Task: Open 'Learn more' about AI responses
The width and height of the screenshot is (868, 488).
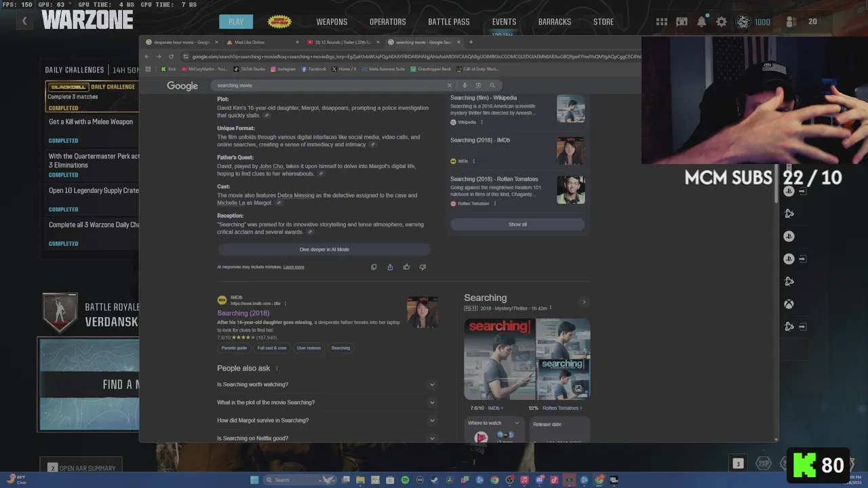Action: click(x=294, y=267)
